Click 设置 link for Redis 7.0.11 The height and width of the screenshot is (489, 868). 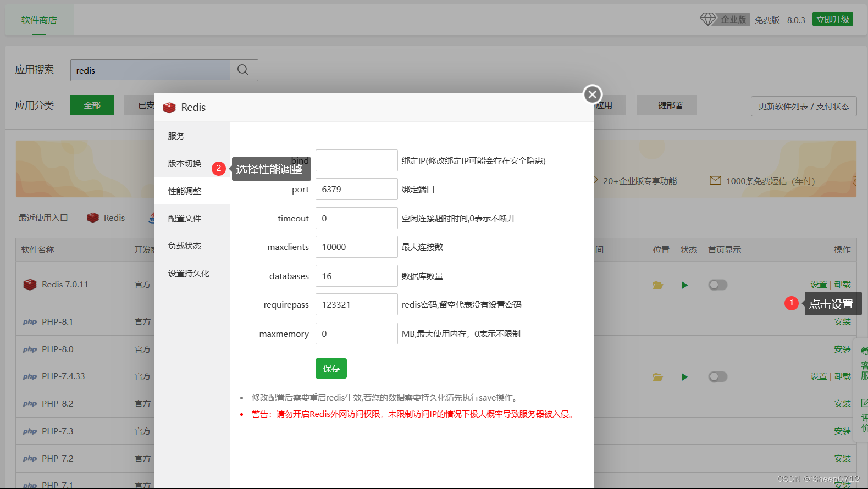(x=819, y=285)
